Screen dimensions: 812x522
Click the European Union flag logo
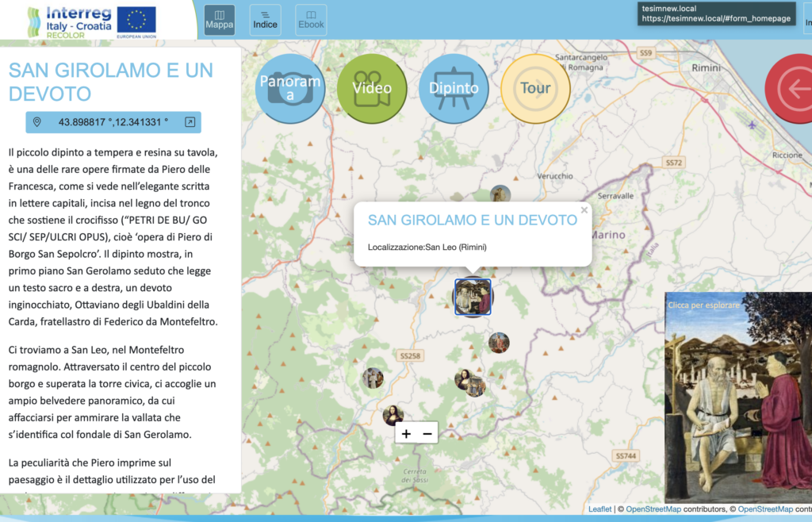136,22
